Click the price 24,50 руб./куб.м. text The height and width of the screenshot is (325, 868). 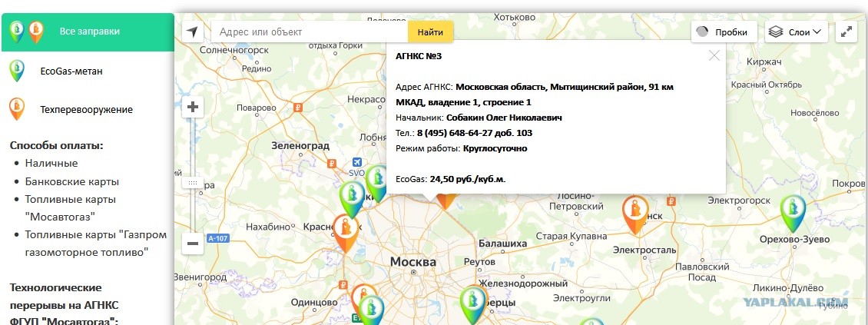point(468,179)
